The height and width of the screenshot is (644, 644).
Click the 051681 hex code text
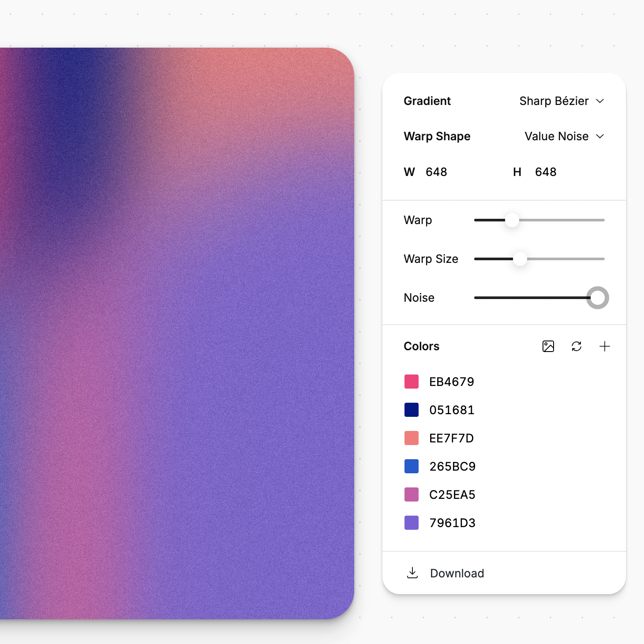click(x=452, y=410)
